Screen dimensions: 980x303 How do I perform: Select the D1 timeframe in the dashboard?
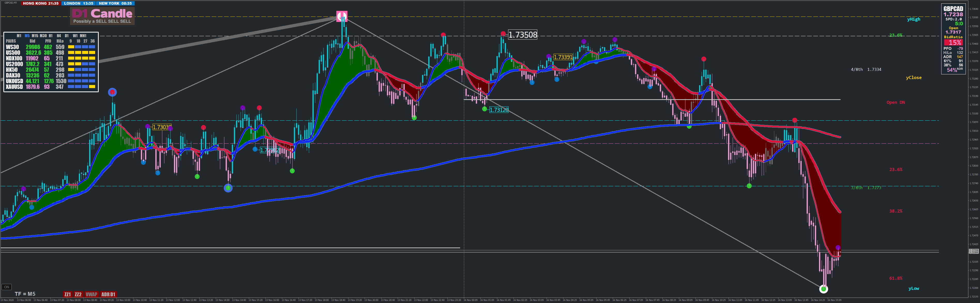(67, 36)
